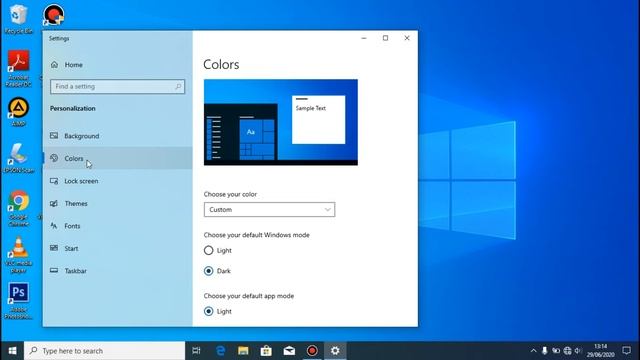
Task: Click the Taskbar icon in sidebar
Action: point(54,270)
